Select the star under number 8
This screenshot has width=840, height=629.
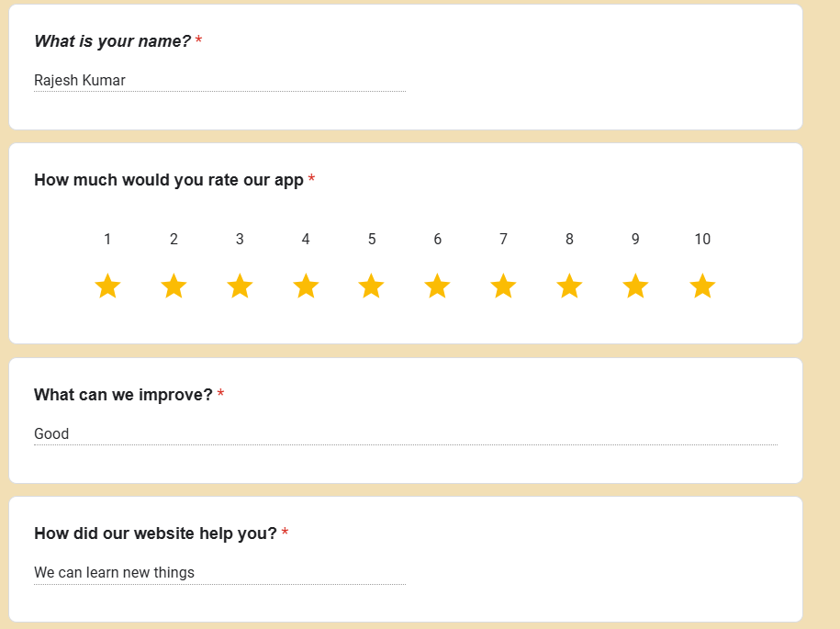[x=569, y=286]
